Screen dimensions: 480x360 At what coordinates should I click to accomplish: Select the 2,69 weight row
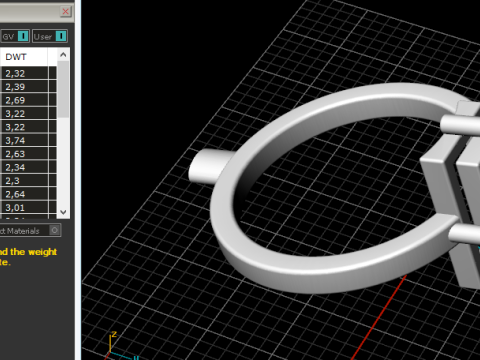28,100
